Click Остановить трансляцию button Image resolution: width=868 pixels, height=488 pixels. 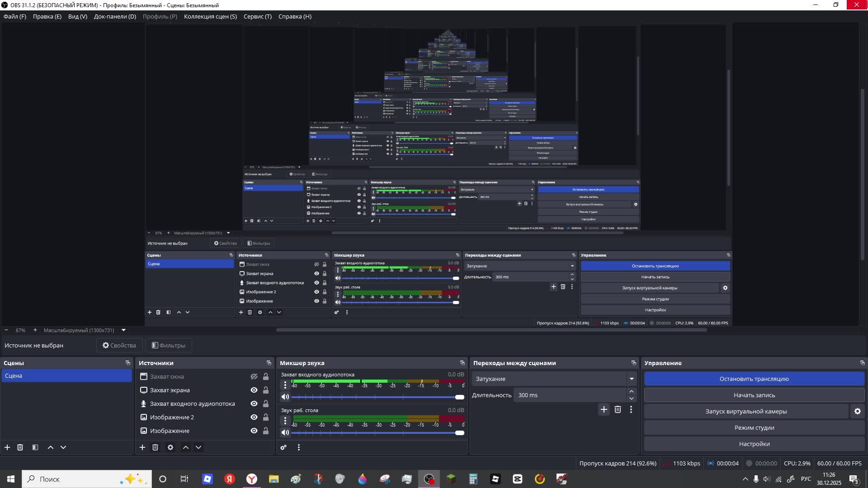click(754, 379)
